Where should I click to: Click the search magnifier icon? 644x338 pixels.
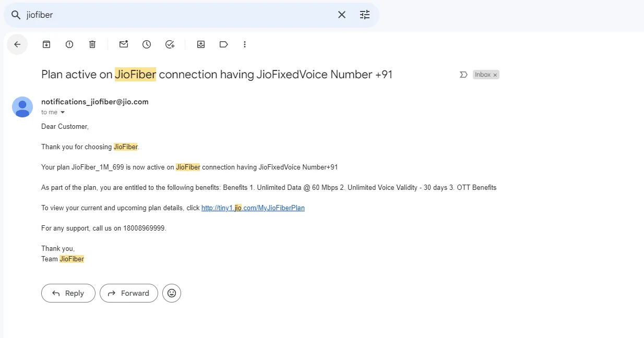16,15
